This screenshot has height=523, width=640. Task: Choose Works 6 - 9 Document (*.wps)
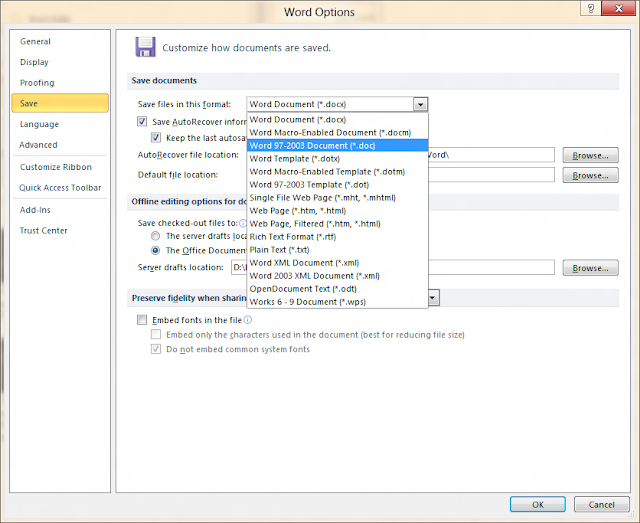click(338, 302)
